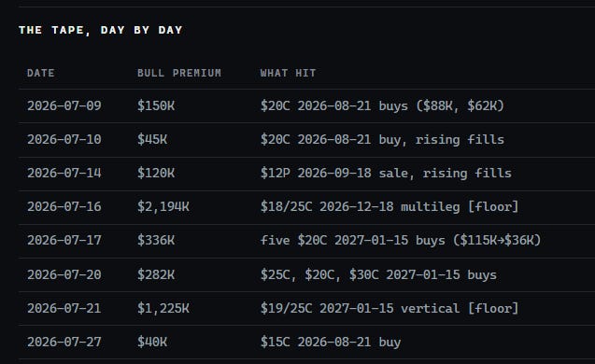Click the $1,225K bull premium value
The image size is (595, 364).
tap(163, 308)
